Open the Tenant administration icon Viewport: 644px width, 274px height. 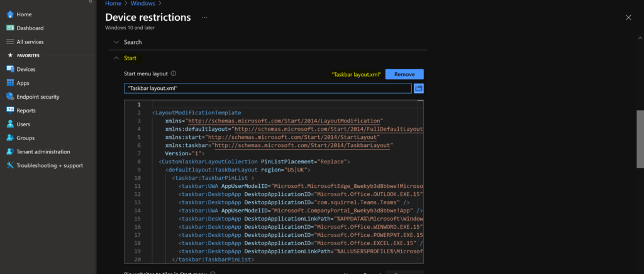coord(10,151)
